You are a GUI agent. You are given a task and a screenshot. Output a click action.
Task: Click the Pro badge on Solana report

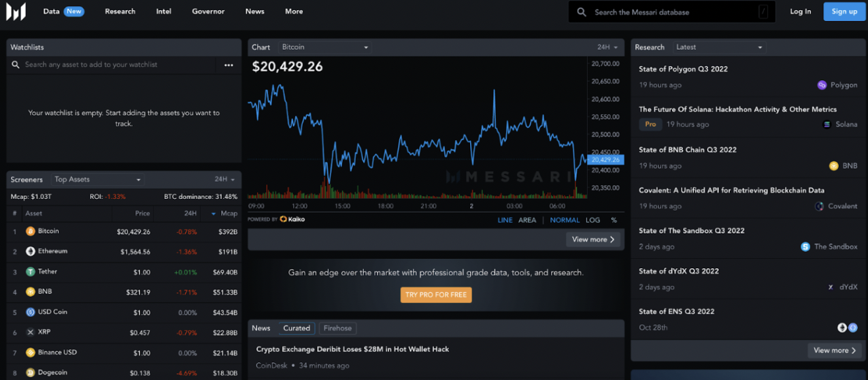tap(650, 125)
